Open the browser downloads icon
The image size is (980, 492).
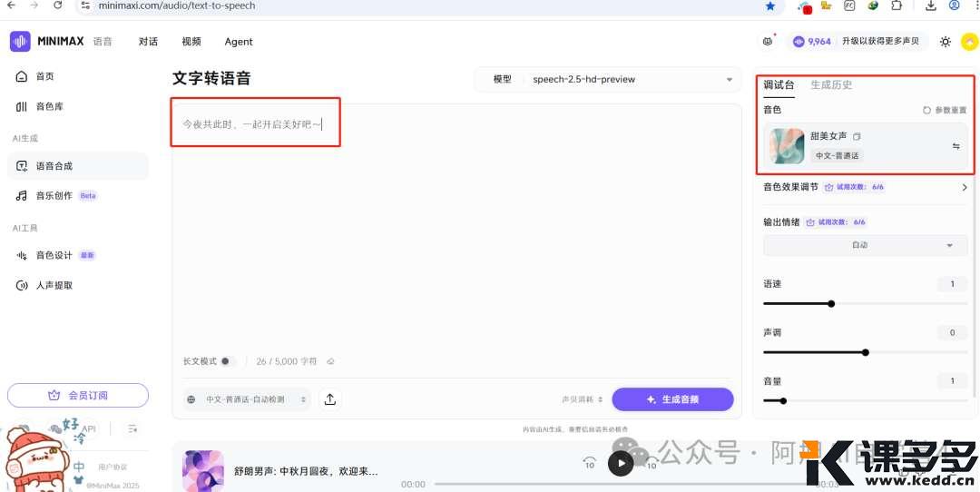coord(931,5)
